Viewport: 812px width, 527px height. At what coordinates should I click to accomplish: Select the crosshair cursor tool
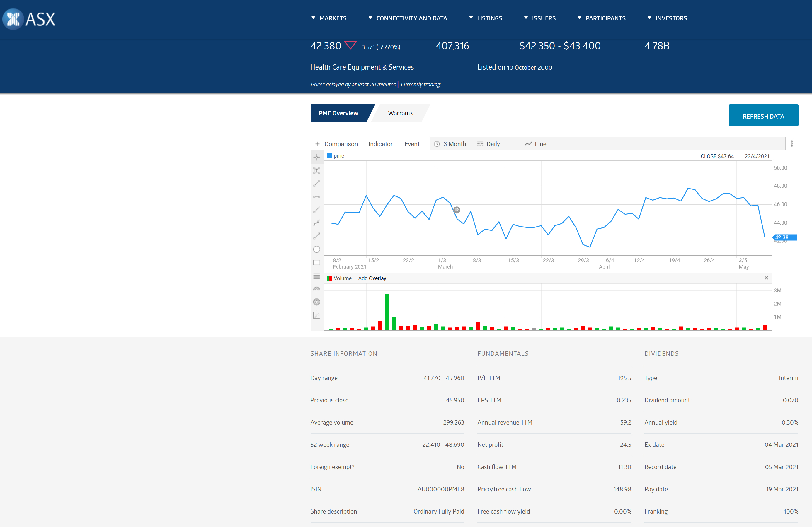tap(316, 157)
